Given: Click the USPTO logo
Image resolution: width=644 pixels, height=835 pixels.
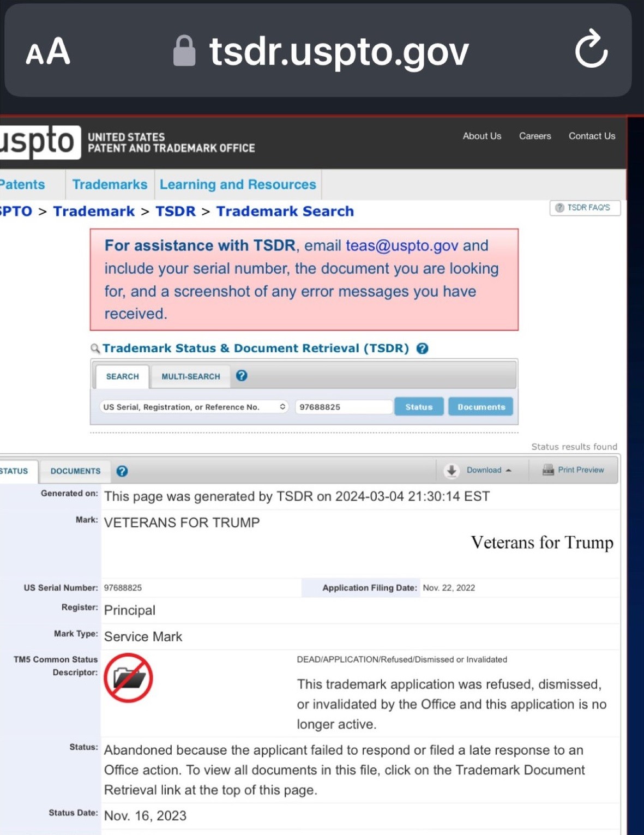Looking at the screenshot, I should point(38,142).
